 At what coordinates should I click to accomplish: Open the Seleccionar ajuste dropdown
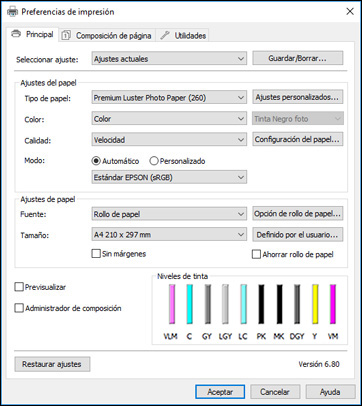pos(169,59)
